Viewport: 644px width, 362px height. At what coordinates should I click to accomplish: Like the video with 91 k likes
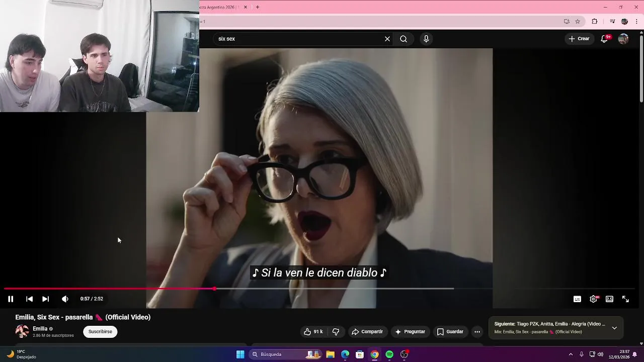click(313, 332)
